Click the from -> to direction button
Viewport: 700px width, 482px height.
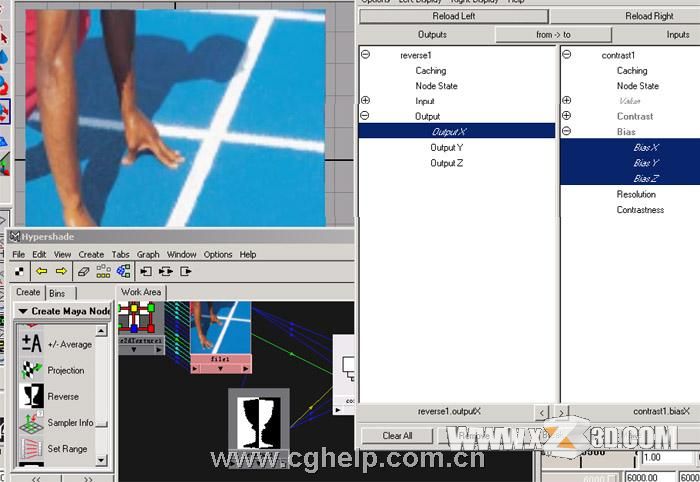coord(554,34)
